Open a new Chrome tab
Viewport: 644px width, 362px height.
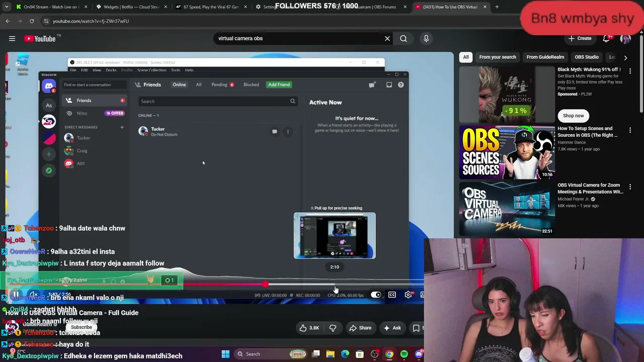coord(497,7)
